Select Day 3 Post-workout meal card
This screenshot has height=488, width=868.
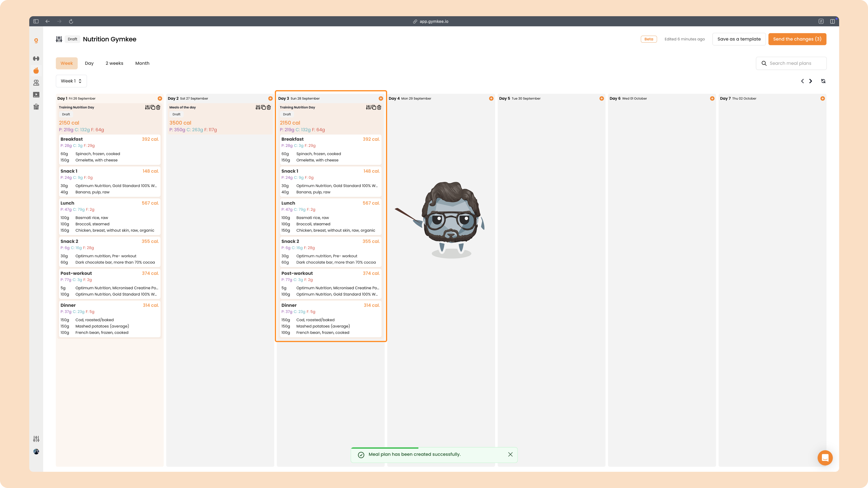(331, 284)
